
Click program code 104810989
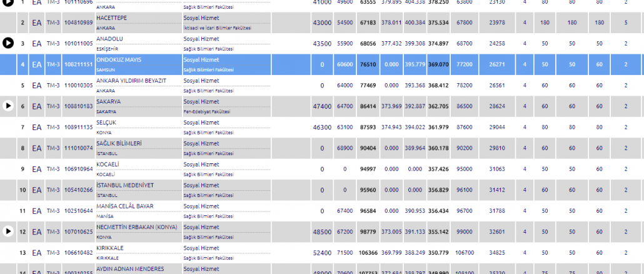pyautogui.click(x=78, y=23)
